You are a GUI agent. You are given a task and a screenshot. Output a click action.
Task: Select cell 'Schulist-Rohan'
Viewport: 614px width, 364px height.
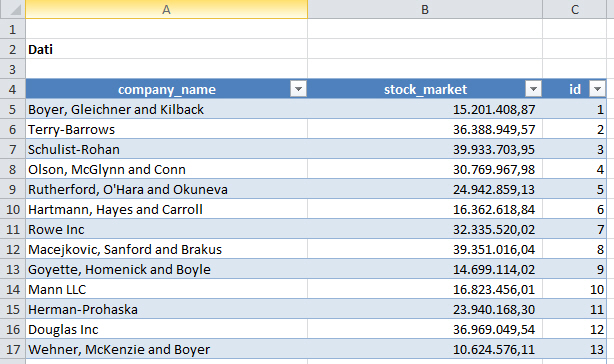tap(166, 149)
